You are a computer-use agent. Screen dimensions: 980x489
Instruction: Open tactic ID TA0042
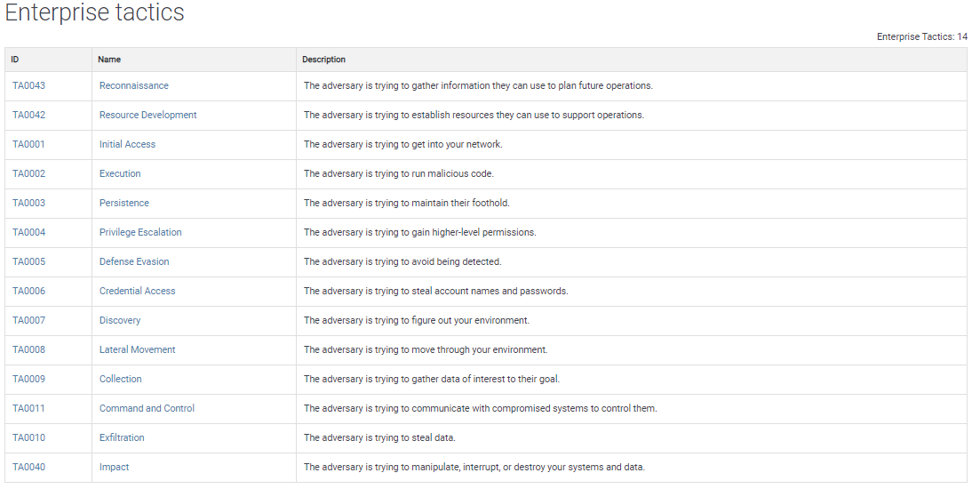28,116
